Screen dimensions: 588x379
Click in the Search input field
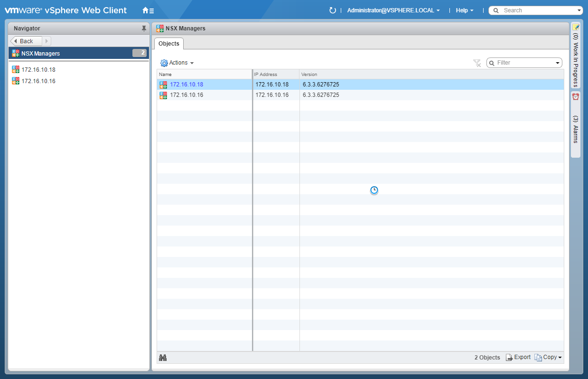pos(536,10)
